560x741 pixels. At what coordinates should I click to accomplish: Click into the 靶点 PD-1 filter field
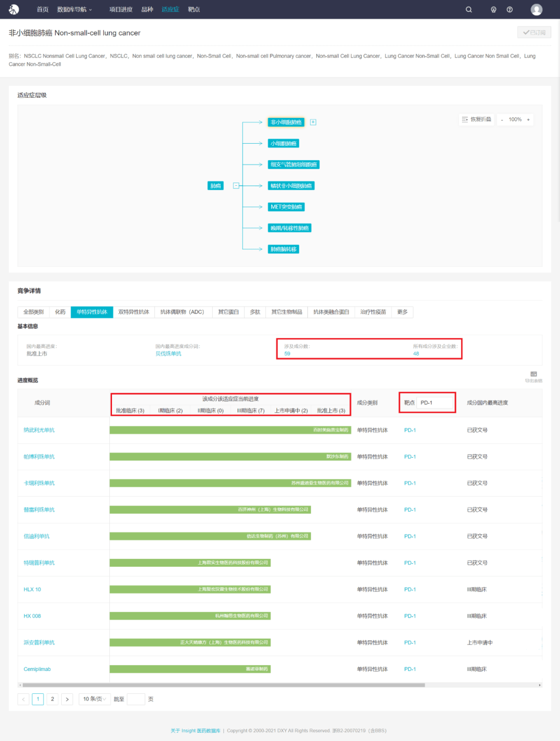coord(436,403)
